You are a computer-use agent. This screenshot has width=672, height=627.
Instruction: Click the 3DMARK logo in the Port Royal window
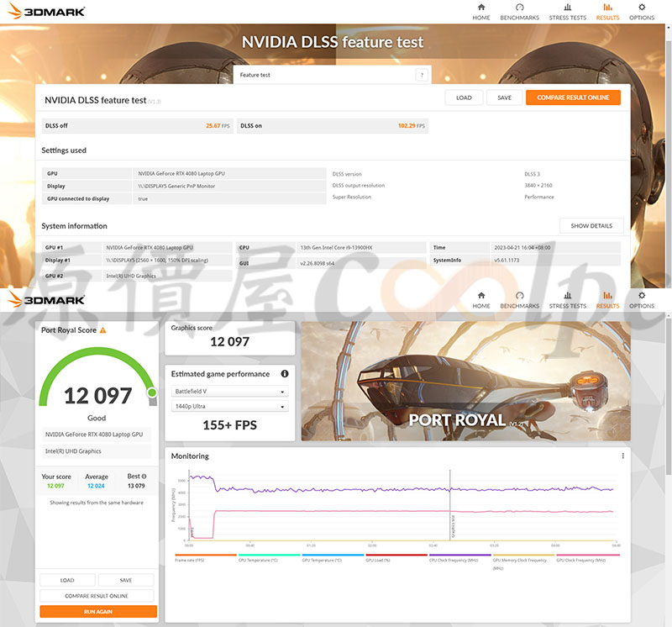click(x=46, y=299)
